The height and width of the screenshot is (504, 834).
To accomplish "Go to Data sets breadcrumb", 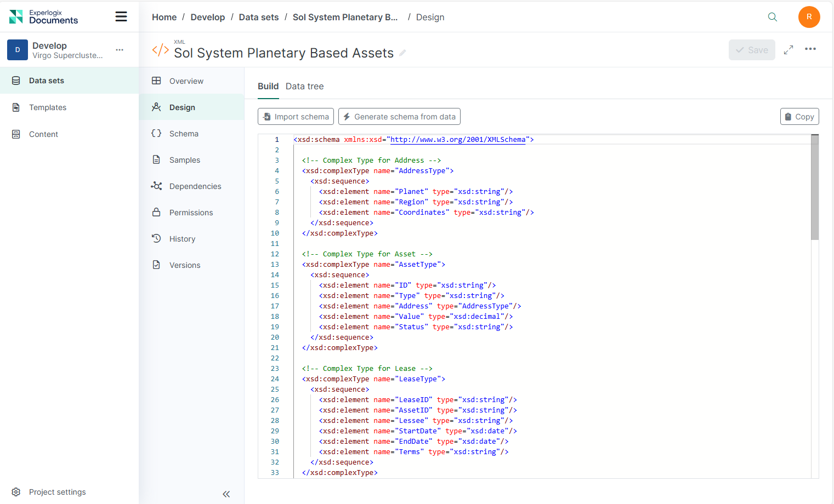I will click(259, 17).
